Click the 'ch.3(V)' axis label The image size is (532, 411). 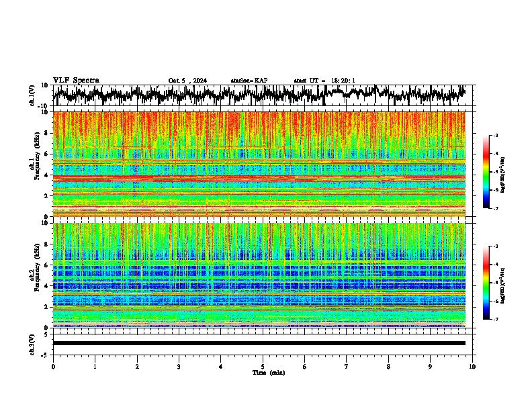pos(32,345)
